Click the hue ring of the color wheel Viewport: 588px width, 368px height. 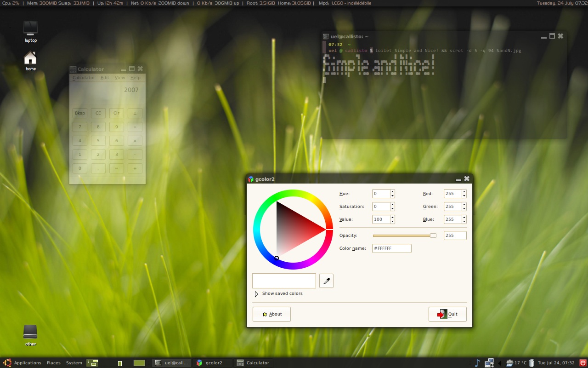293,194
